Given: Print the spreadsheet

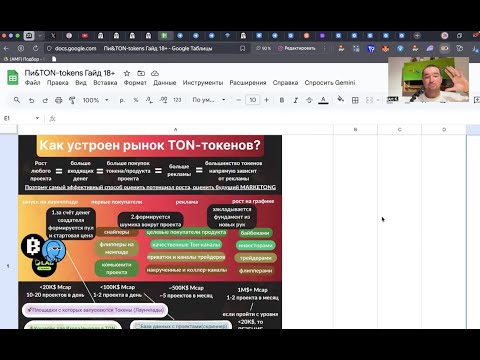Looking at the screenshot, I should 59,100.
